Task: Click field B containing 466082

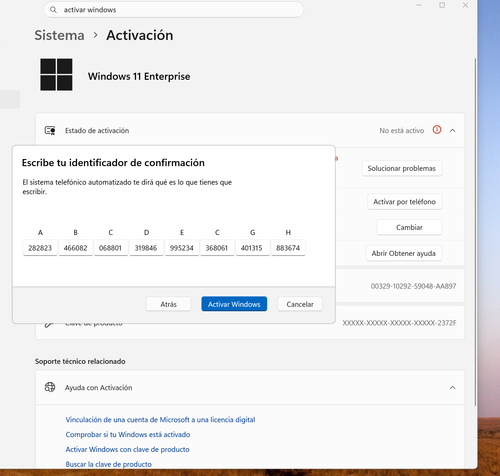Action: [x=76, y=248]
